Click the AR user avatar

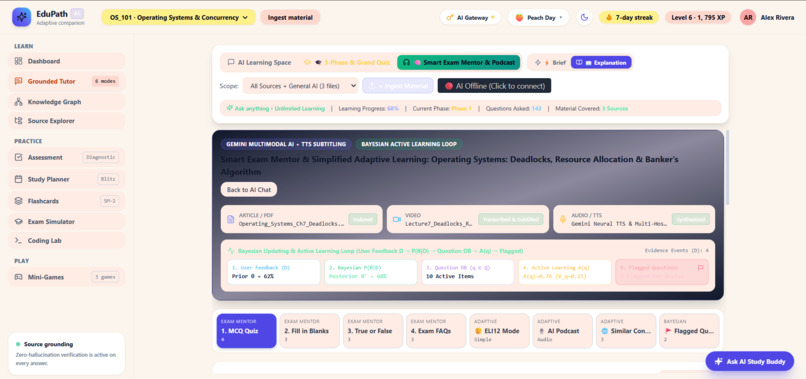(x=748, y=17)
